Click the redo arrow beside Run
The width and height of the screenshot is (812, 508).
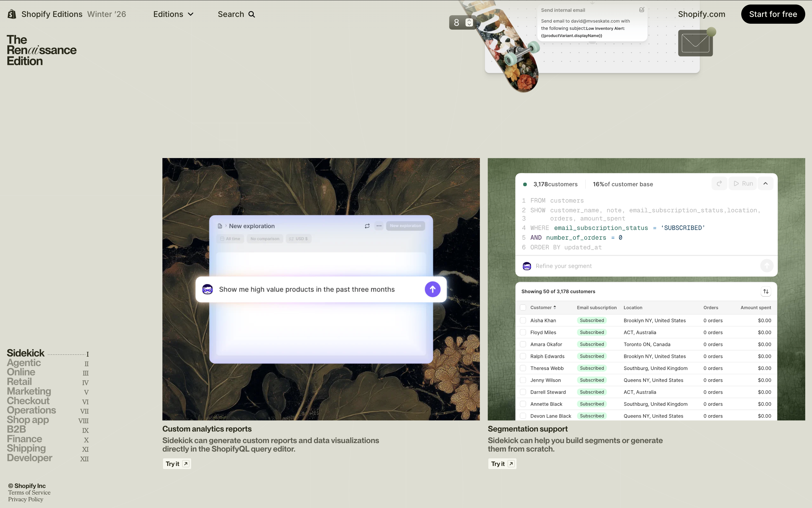pos(719,183)
